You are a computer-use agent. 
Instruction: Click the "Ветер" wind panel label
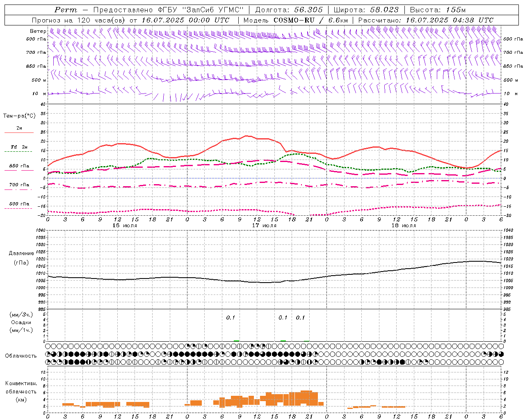click(x=38, y=31)
